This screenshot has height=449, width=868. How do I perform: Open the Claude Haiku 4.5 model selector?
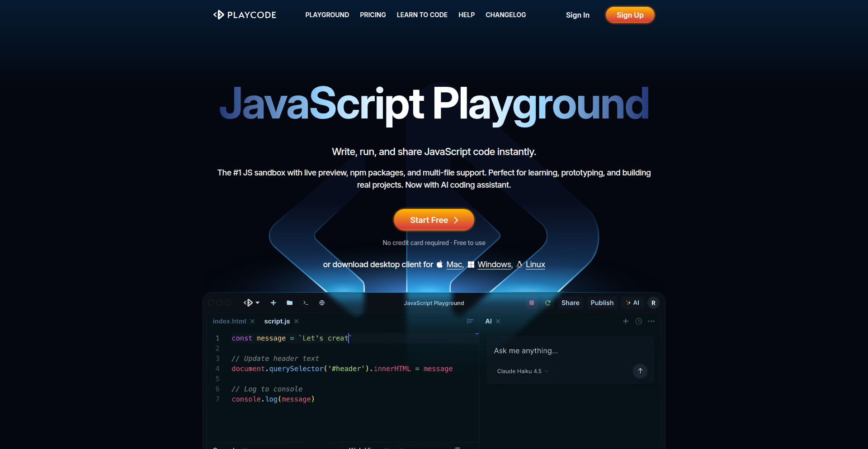(522, 371)
